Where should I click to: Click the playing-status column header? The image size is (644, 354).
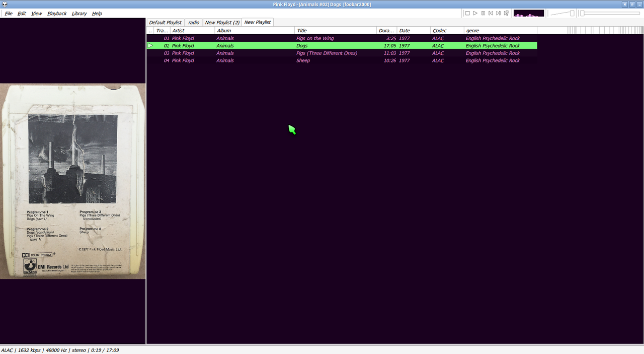150,31
